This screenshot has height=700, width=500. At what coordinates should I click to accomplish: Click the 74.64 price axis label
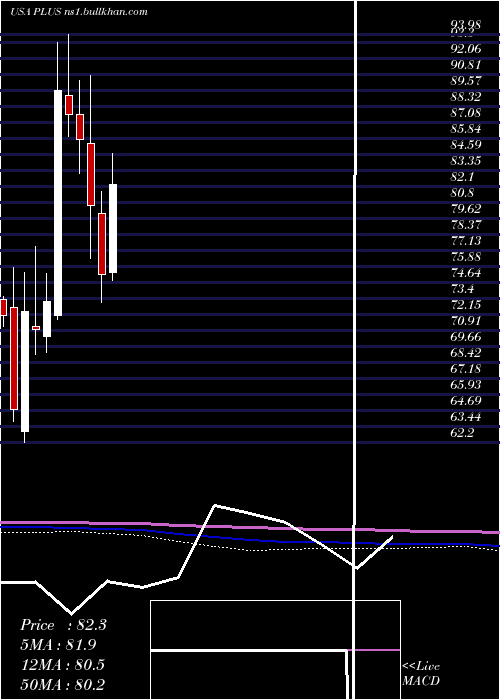[x=466, y=273]
